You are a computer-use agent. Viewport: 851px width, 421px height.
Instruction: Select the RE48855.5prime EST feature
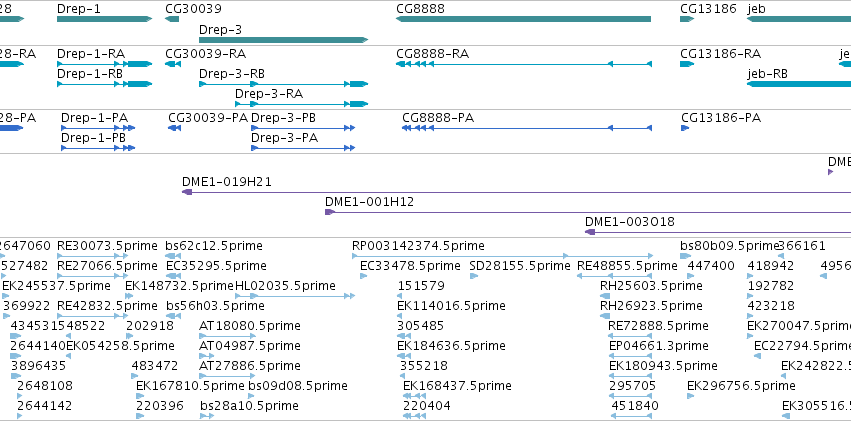[614, 276]
